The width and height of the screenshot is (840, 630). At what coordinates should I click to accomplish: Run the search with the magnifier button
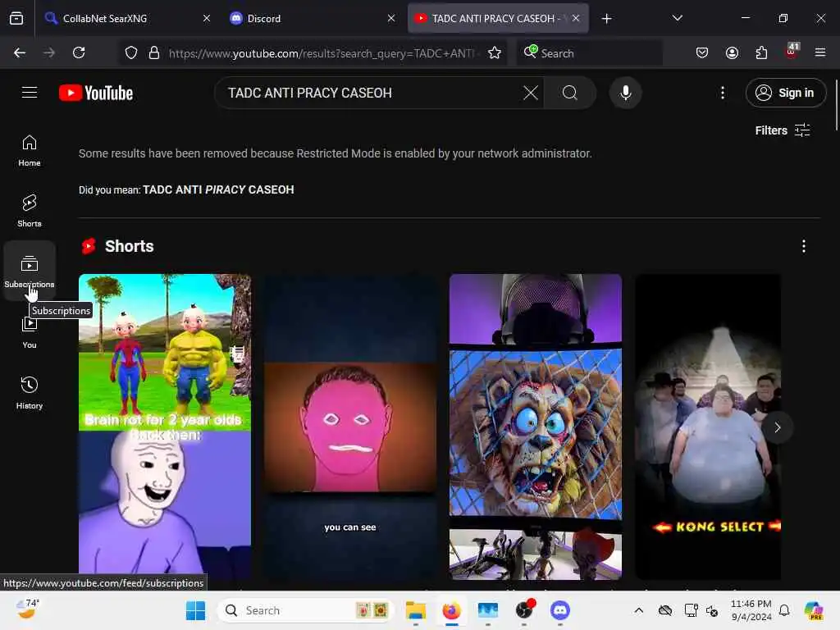click(x=570, y=93)
